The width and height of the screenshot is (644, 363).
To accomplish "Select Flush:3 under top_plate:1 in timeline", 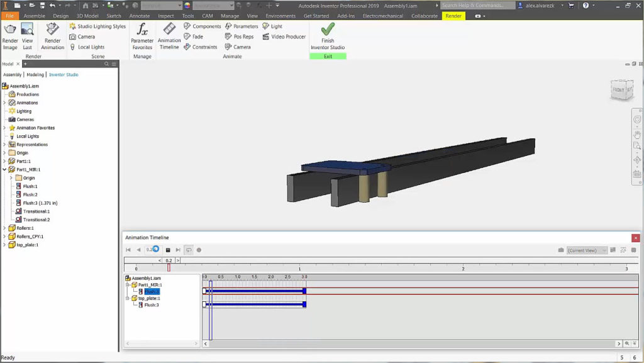I will coord(152,305).
